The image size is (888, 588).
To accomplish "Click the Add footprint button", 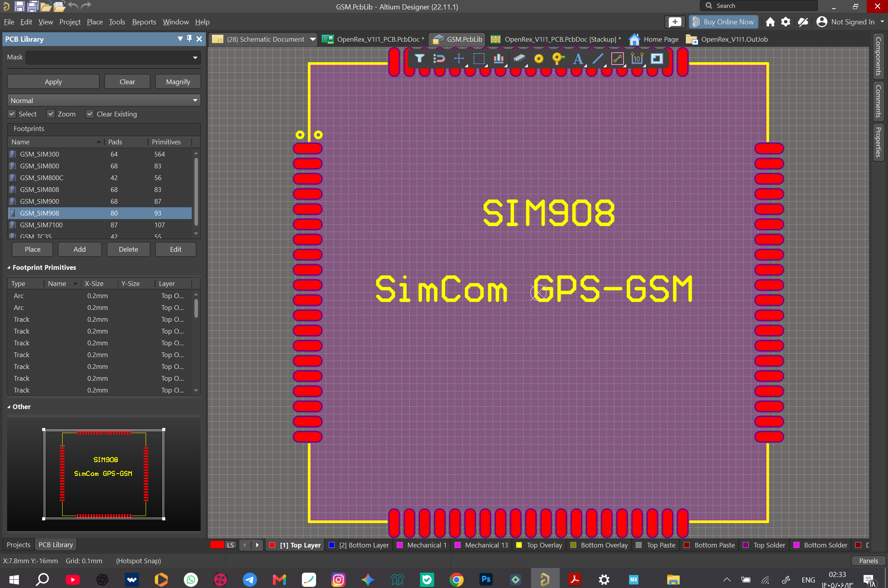I will pyautogui.click(x=80, y=249).
